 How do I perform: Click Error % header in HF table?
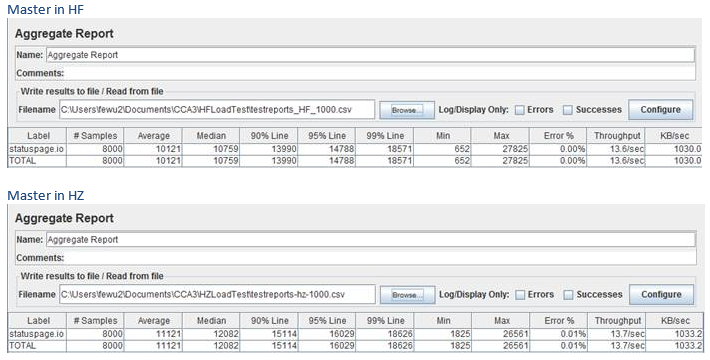pos(558,136)
